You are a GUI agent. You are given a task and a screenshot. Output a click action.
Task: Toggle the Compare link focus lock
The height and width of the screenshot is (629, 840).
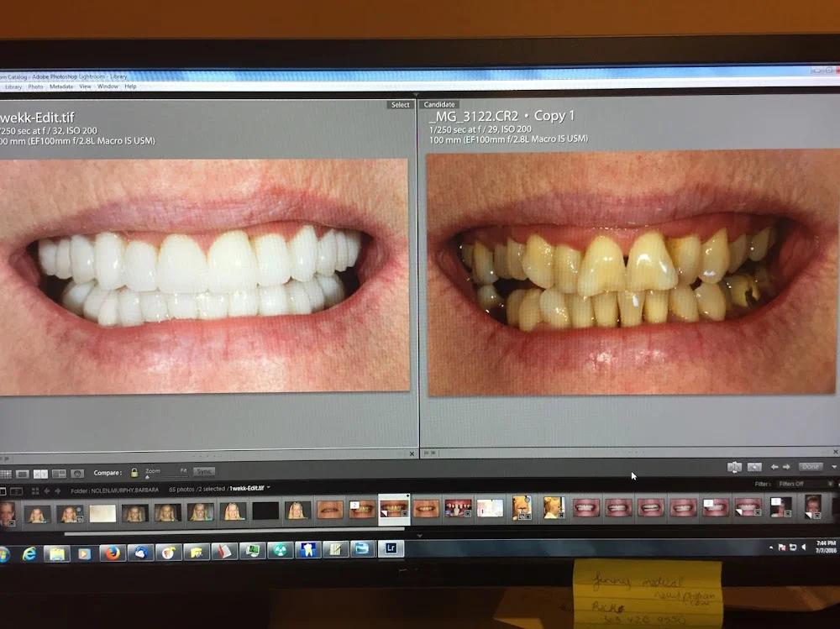[x=134, y=473]
